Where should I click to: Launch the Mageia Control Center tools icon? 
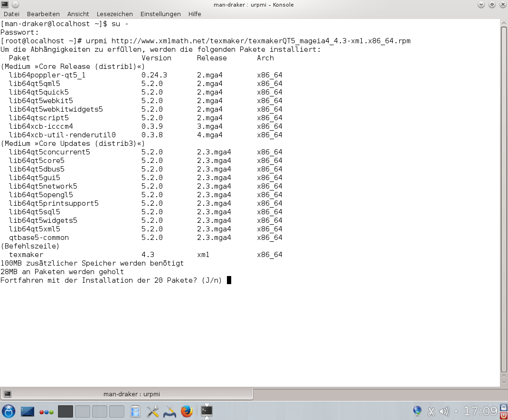coord(152,411)
